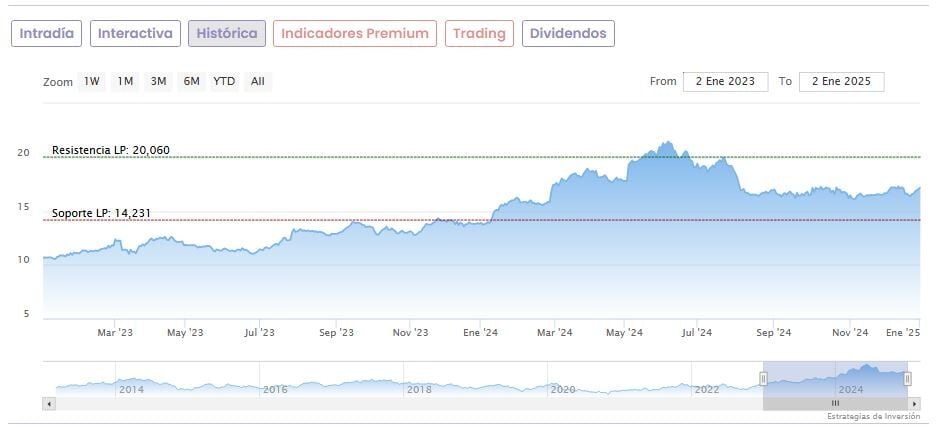This screenshot has height=429, width=938.
Task: Zoom chart to 6M
Action: click(x=190, y=81)
